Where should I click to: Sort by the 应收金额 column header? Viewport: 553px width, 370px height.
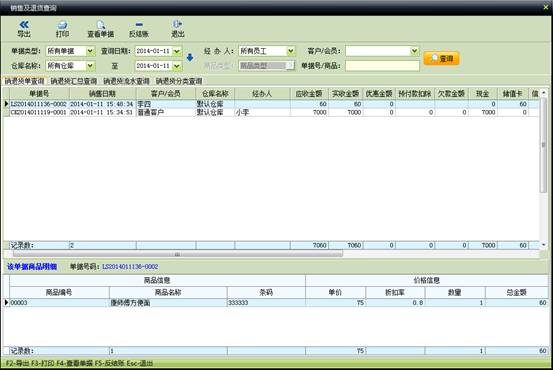pos(309,94)
